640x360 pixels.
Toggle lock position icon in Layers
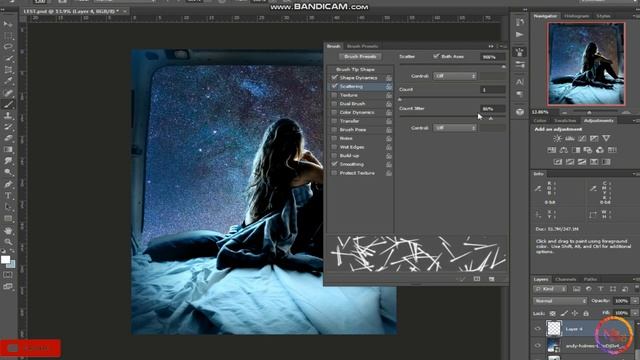coord(575,313)
